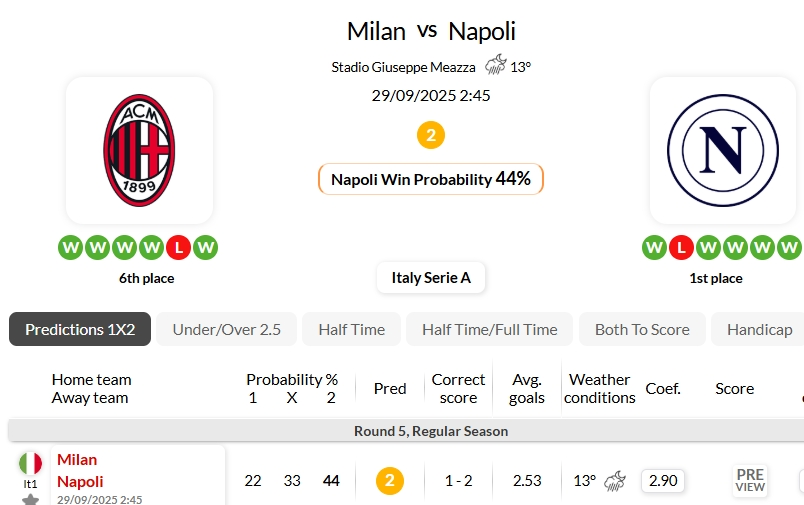Click the rain weather icon beside Stadio Giuseppe Meazza

coord(495,67)
